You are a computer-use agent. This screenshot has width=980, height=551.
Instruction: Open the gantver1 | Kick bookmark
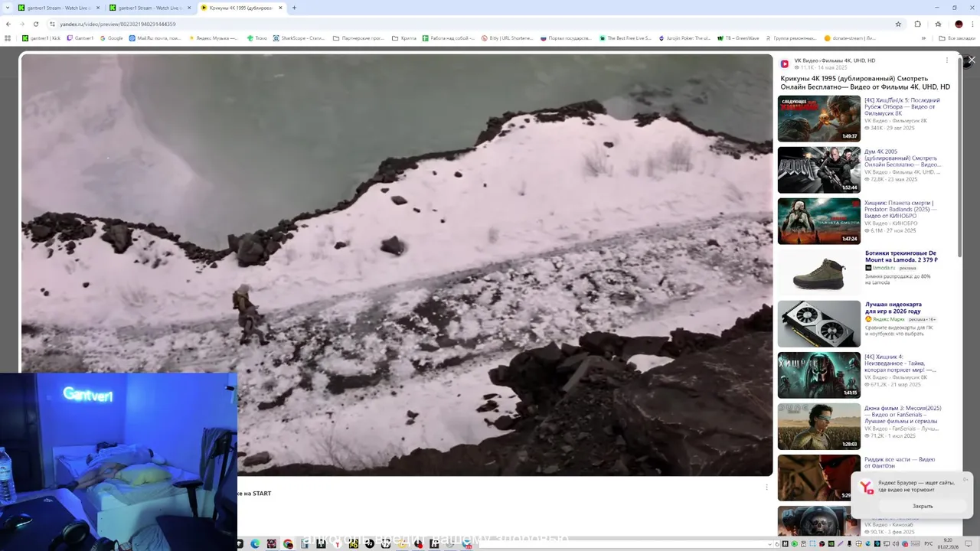coord(41,37)
